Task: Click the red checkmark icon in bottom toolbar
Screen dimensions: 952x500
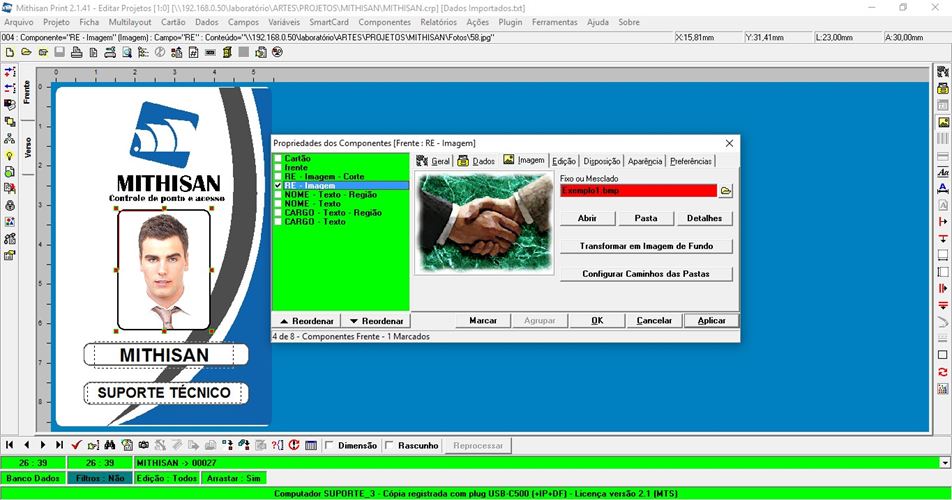Action: 76,445
